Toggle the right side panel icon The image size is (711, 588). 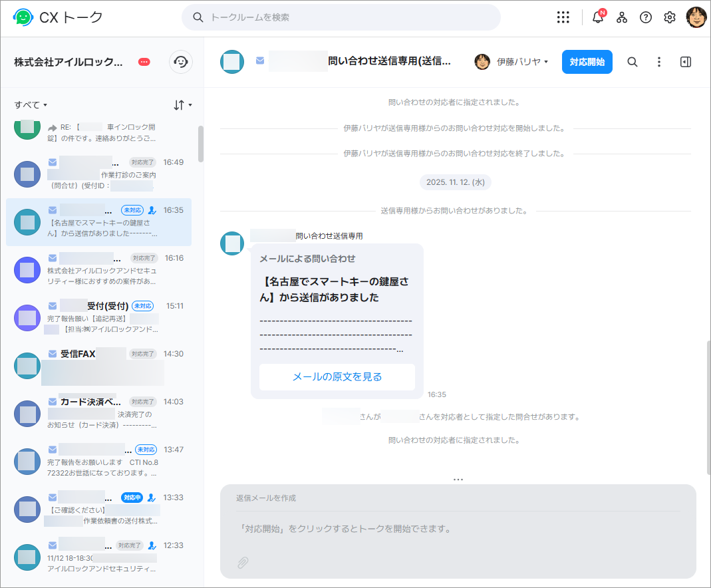click(686, 62)
